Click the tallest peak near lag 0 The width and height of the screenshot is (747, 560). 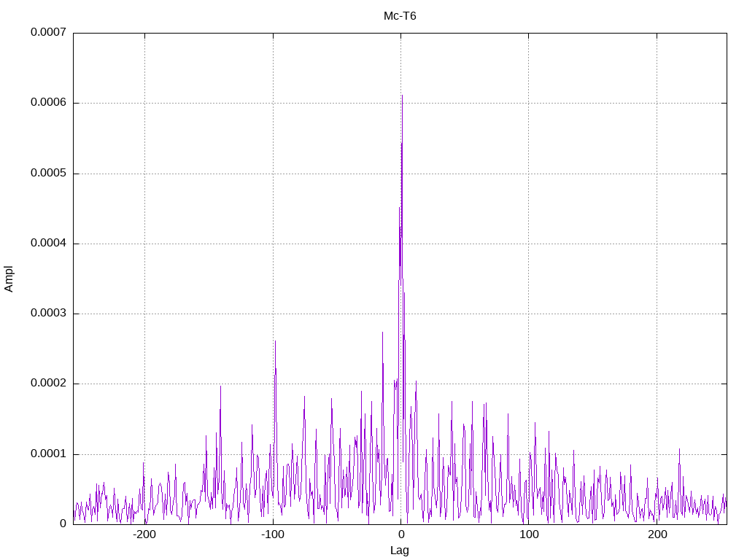click(402, 97)
